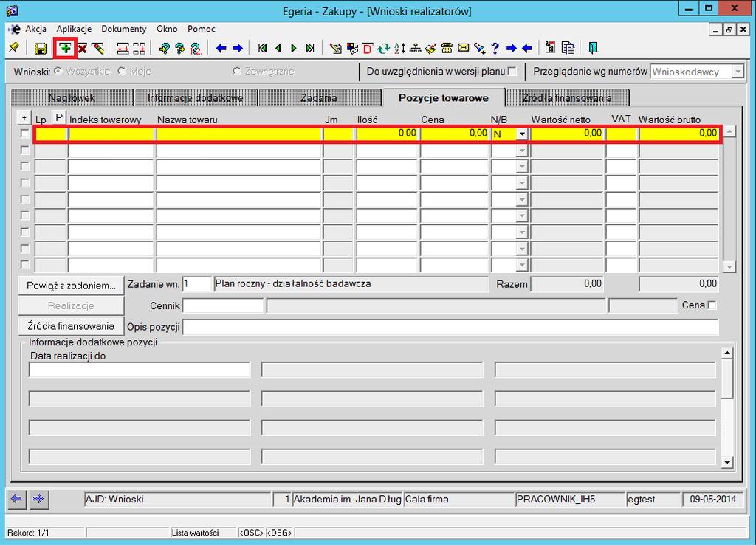Click Indeks towarowy cell in yellow row
756x546 pixels.
coord(111,134)
